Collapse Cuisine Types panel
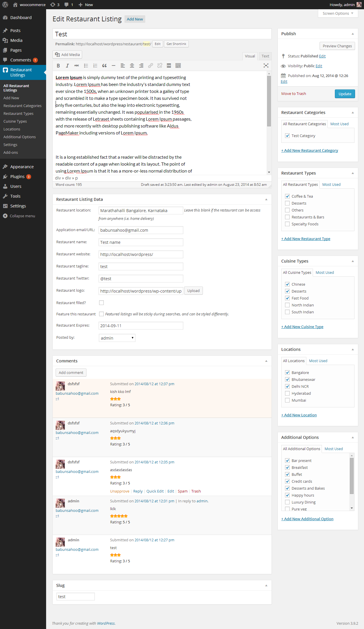The width and height of the screenshot is (364, 629). click(353, 261)
